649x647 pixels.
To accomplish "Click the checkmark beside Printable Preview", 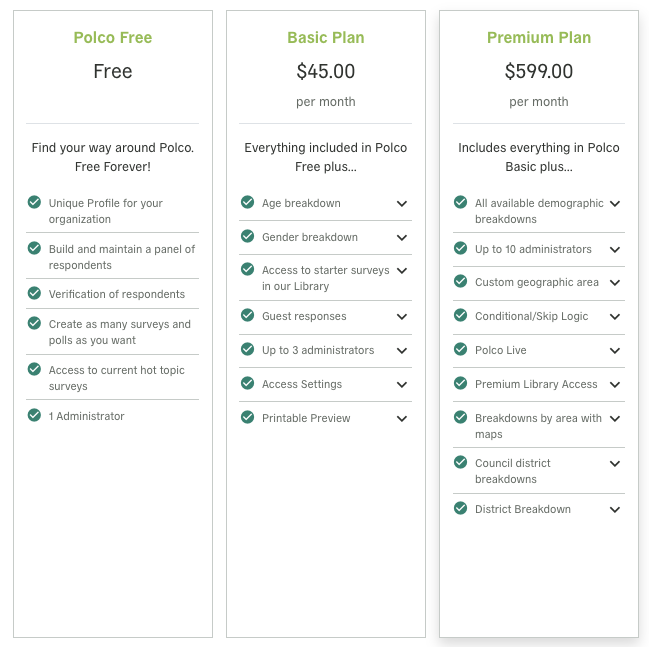I will [248, 417].
